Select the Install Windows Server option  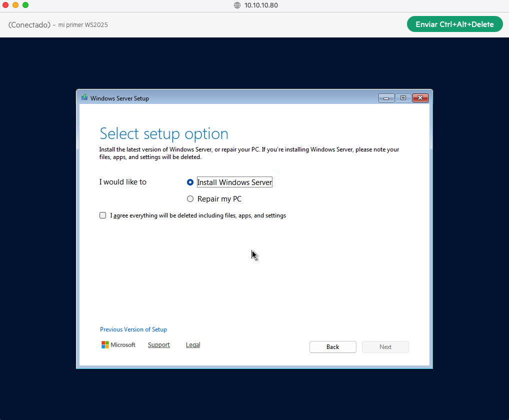[x=190, y=182]
